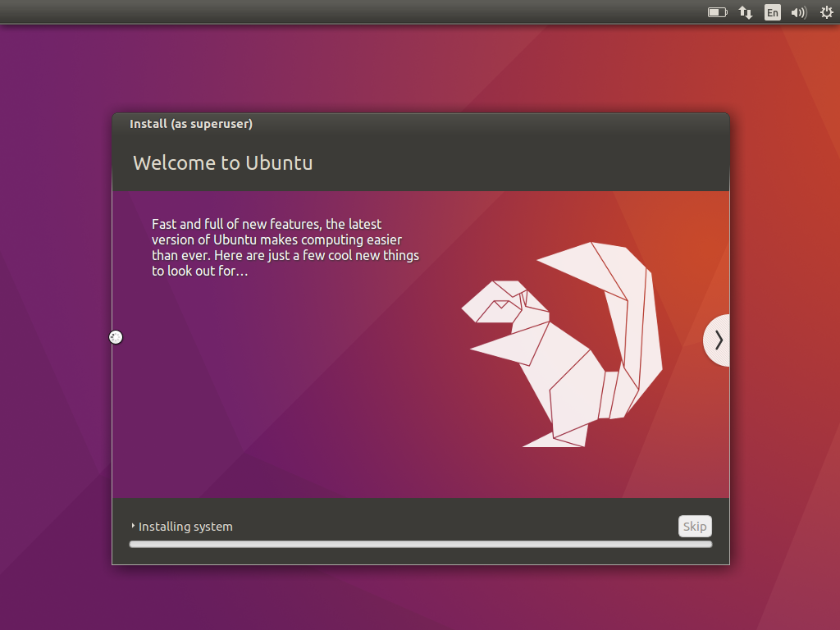This screenshot has width=840, height=630.
Task: Expand the Installing system progress details
Action: pos(180,527)
